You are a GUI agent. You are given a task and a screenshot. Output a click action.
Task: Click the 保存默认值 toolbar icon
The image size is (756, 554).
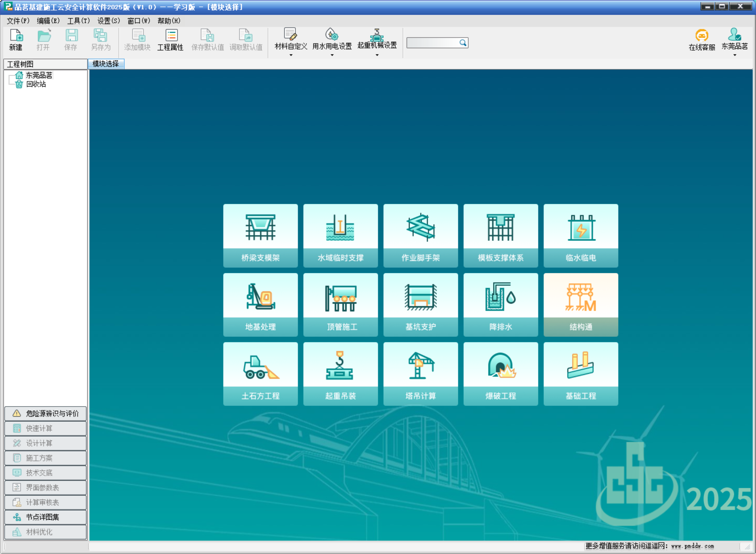tap(207, 39)
